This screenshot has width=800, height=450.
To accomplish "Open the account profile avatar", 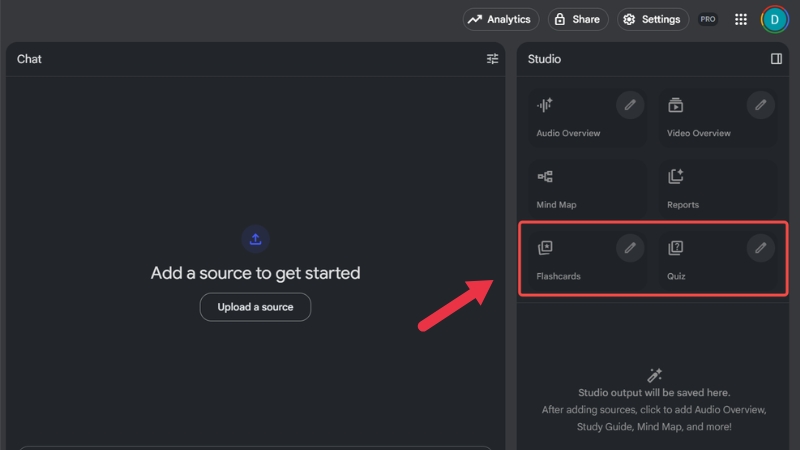I will 774,19.
